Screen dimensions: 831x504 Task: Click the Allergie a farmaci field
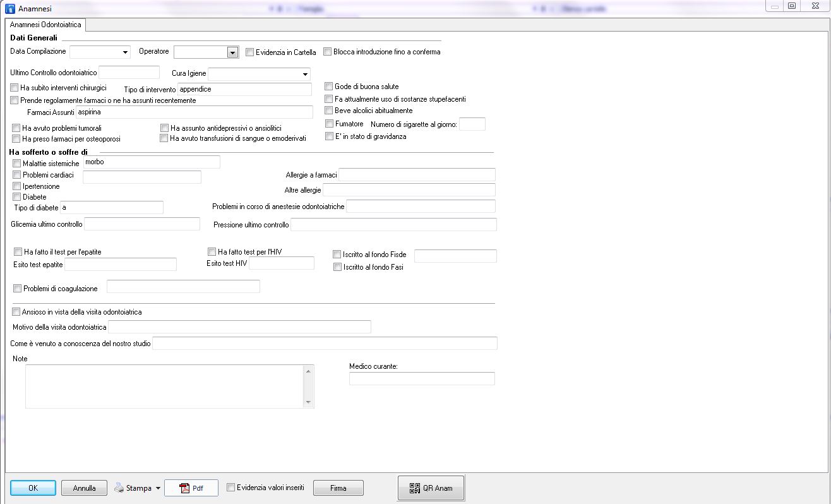[x=417, y=175]
